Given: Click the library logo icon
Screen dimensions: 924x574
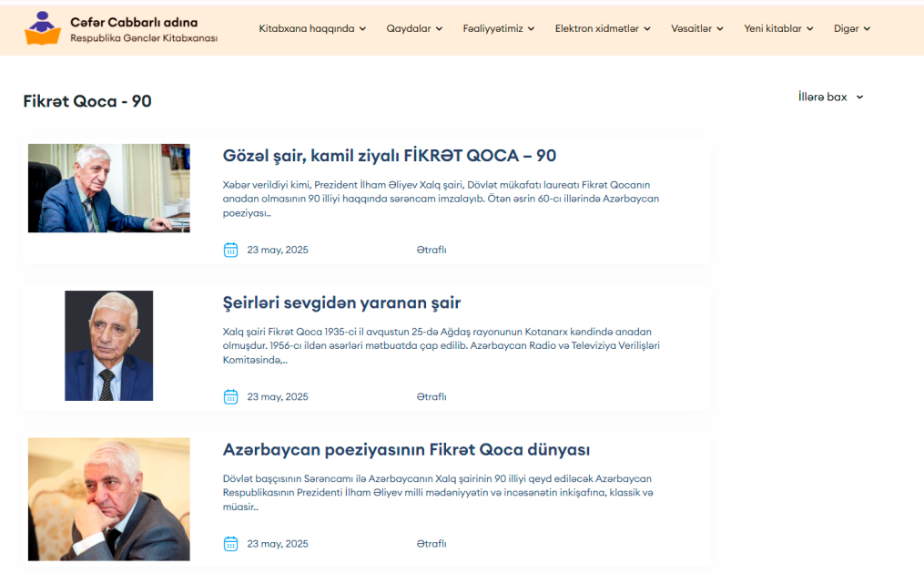Looking at the screenshot, I should point(43,28).
